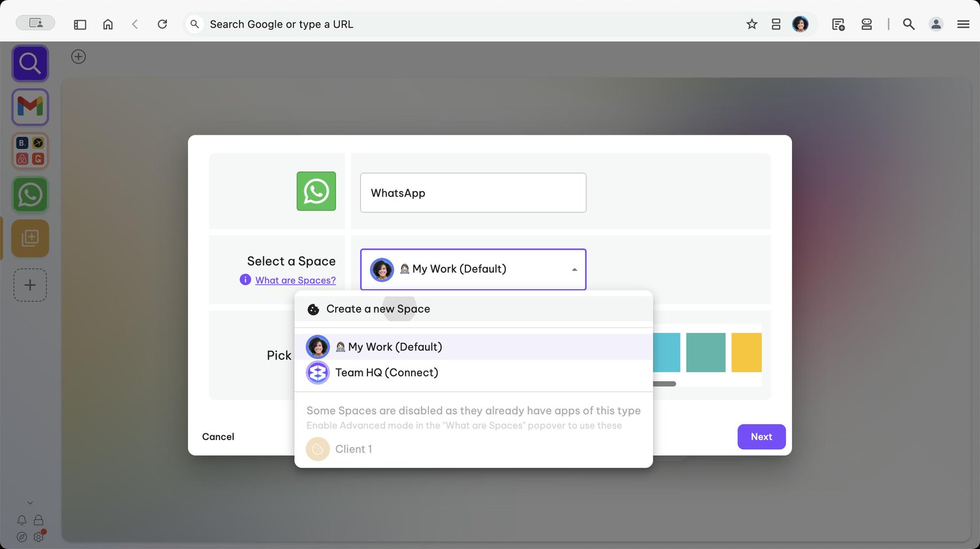Click the profile avatar in address bar
980x549 pixels.
[x=801, y=24]
